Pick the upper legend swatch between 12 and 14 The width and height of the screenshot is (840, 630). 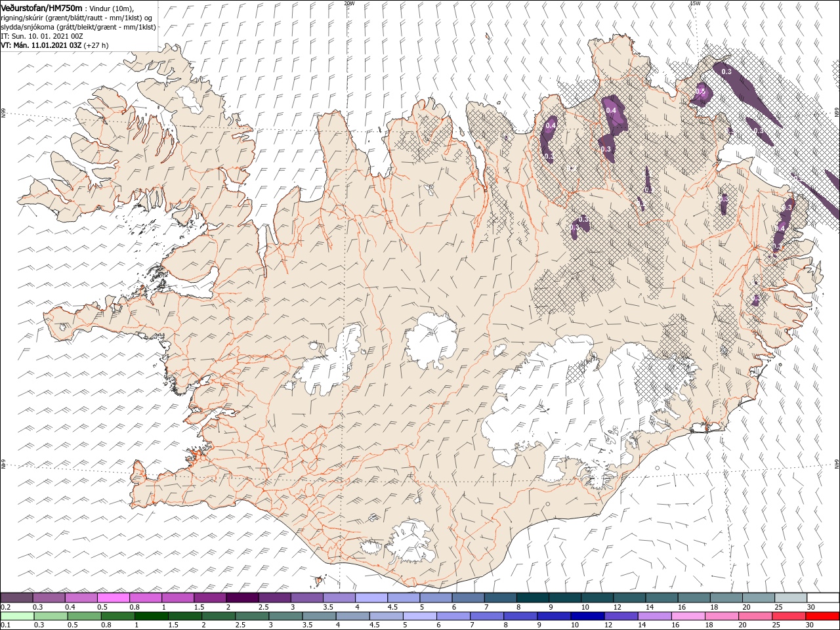pos(630,597)
